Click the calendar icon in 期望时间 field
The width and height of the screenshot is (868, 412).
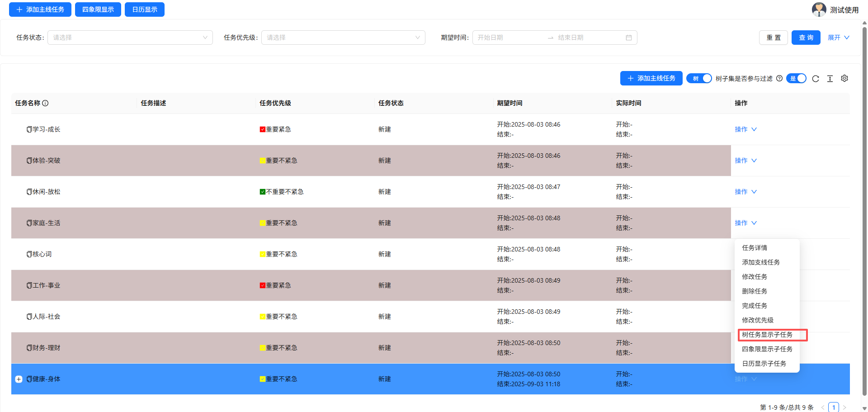pos(628,38)
